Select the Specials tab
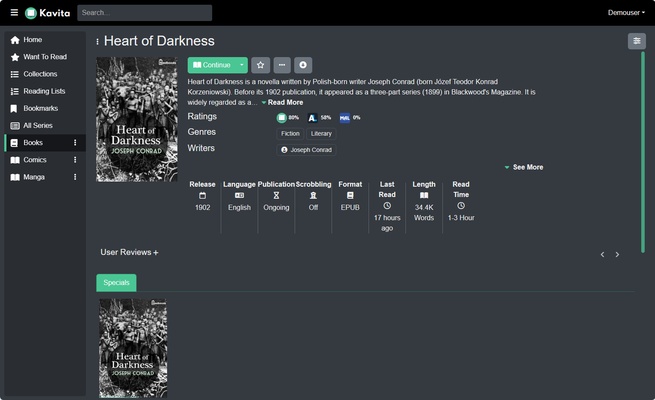 pyautogui.click(x=116, y=283)
